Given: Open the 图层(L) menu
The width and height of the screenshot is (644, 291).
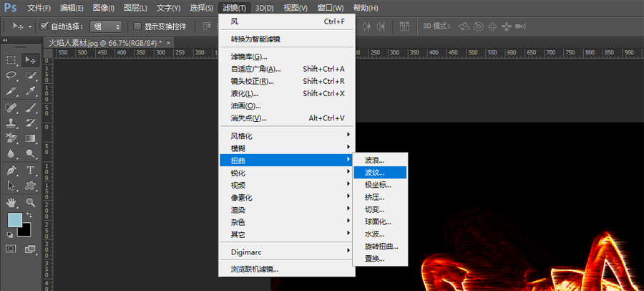Looking at the screenshot, I should coord(135,8).
